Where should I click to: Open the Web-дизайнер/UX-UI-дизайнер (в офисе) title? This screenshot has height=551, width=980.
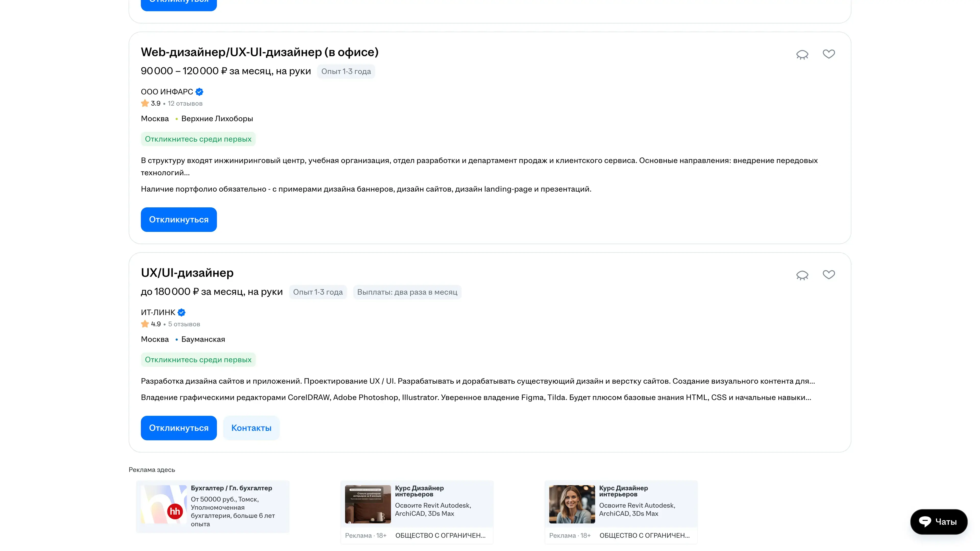(x=260, y=52)
